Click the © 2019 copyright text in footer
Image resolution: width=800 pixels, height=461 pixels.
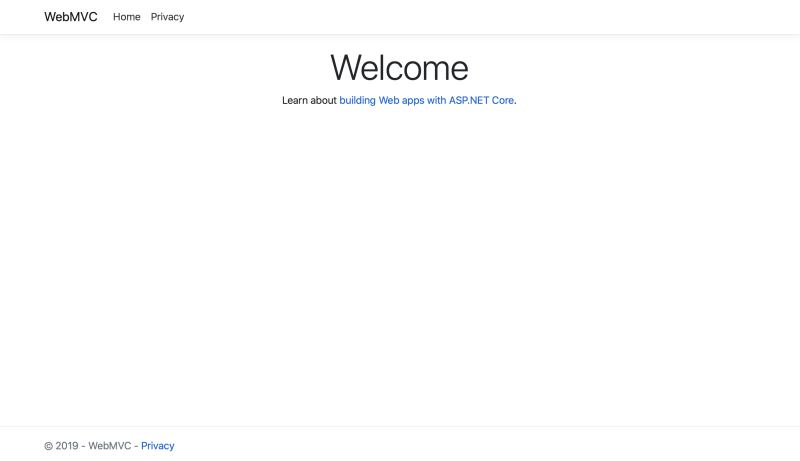tap(61, 446)
